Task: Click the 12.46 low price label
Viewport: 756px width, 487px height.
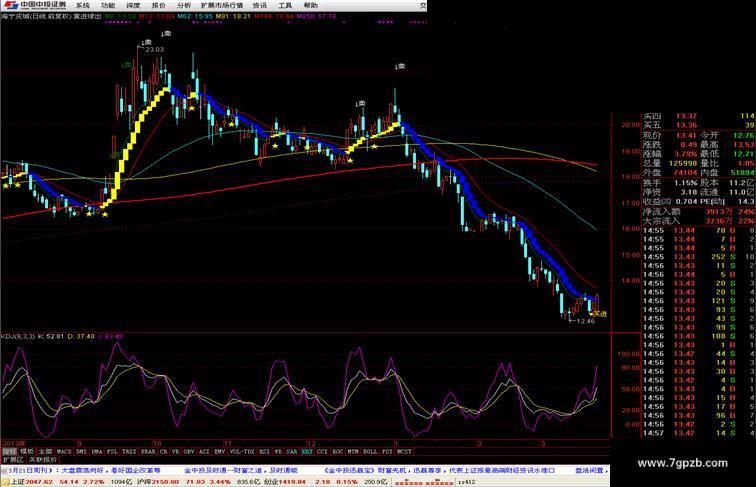Action: click(x=586, y=321)
